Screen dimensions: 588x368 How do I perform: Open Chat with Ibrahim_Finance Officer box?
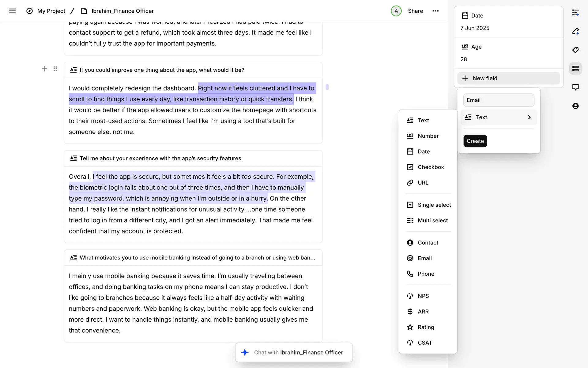(x=294, y=353)
